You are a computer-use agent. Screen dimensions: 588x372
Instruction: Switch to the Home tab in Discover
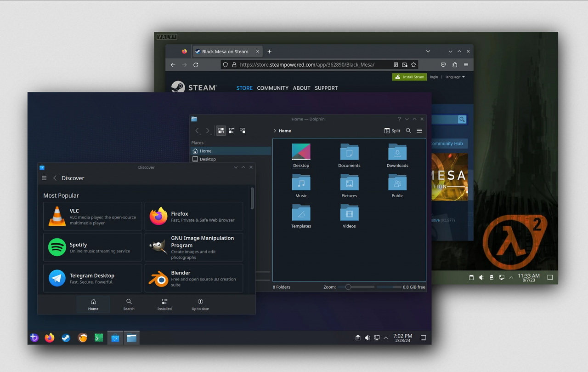(x=93, y=304)
